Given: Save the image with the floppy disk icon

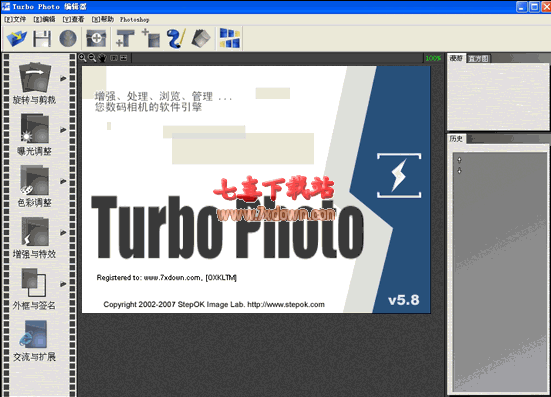Looking at the screenshot, I should point(42,38).
